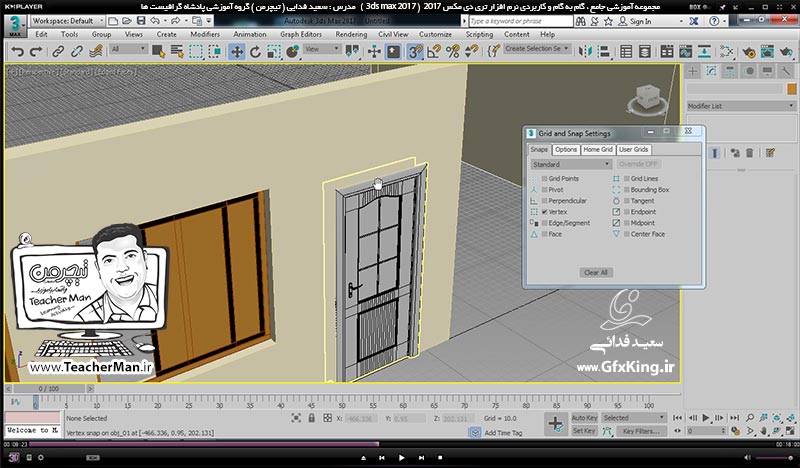Open the Modifiers menu
The height and width of the screenshot is (468, 800).
tap(205, 35)
